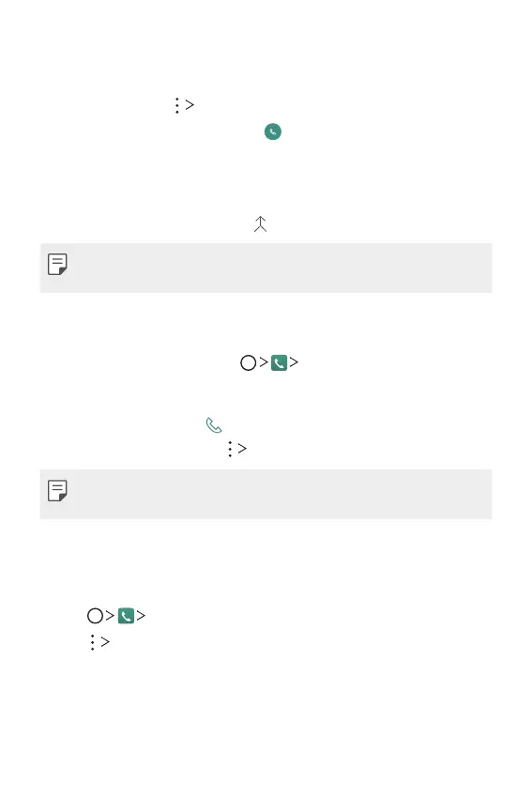532x798 pixels.
Task: Click the three-dot menu above the round call button
Action: 176,105
